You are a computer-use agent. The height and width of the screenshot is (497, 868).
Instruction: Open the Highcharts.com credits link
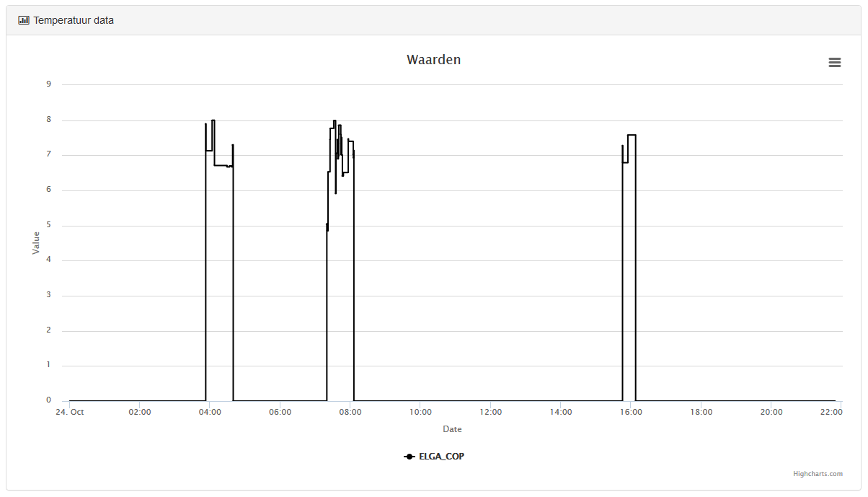(818, 474)
